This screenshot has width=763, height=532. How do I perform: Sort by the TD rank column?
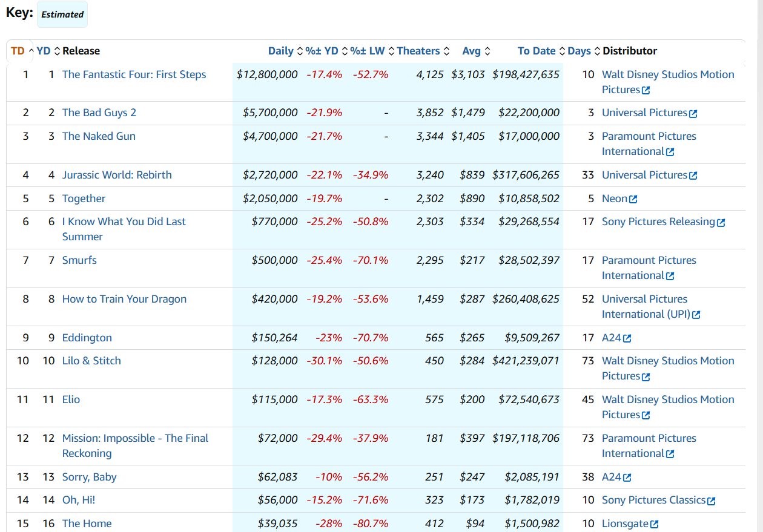(18, 51)
